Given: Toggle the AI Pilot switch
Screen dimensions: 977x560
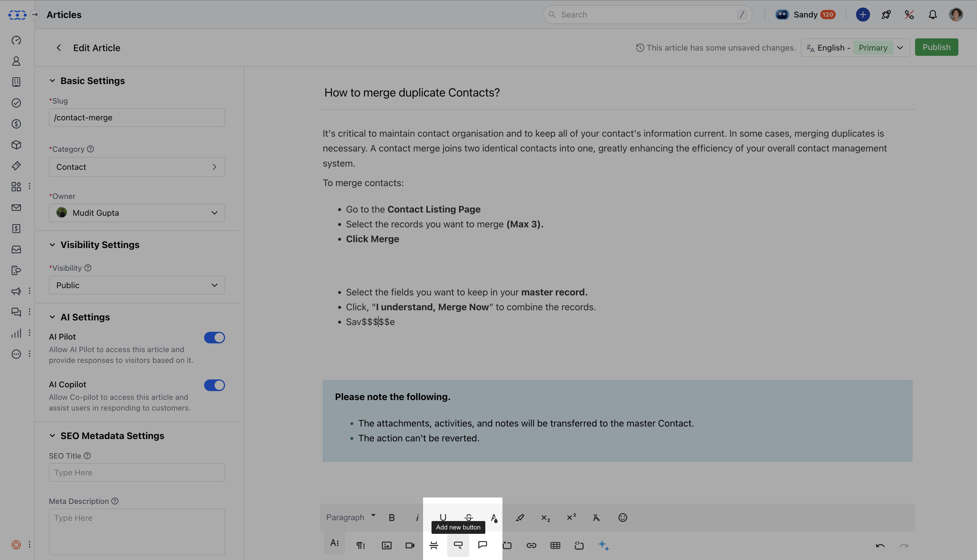Looking at the screenshot, I should [x=214, y=337].
